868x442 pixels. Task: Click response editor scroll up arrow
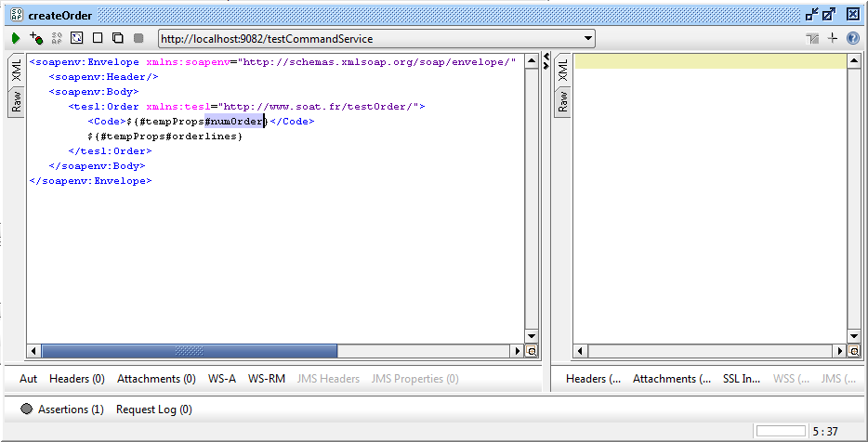coord(854,61)
